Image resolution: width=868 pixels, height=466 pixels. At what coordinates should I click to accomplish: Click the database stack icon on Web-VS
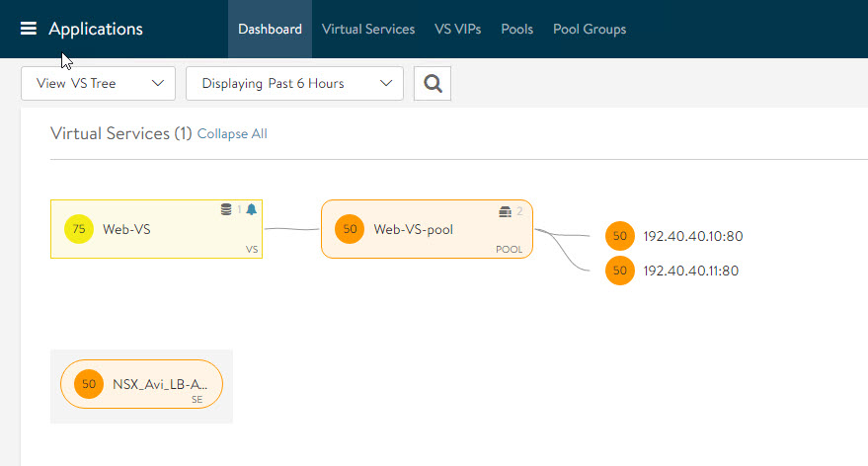point(226,209)
